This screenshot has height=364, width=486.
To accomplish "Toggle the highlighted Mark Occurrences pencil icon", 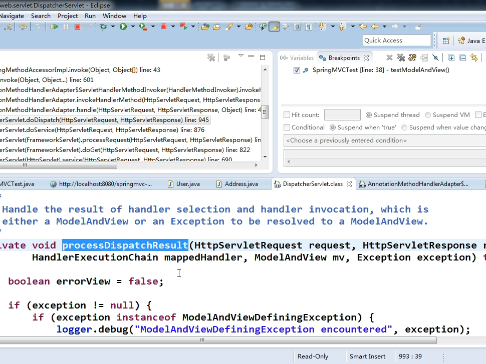I will point(274,27).
